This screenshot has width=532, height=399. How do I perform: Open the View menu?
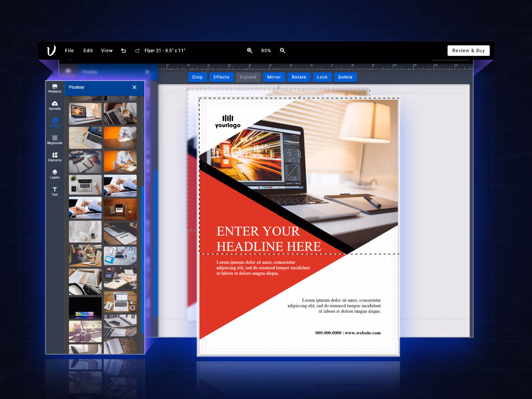[107, 50]
